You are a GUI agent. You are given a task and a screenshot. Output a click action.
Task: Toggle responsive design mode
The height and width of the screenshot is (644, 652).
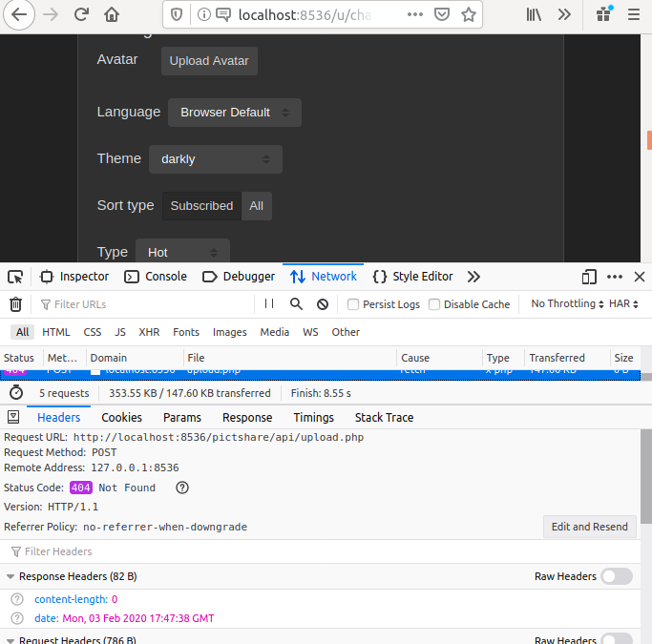click(589, 277)
